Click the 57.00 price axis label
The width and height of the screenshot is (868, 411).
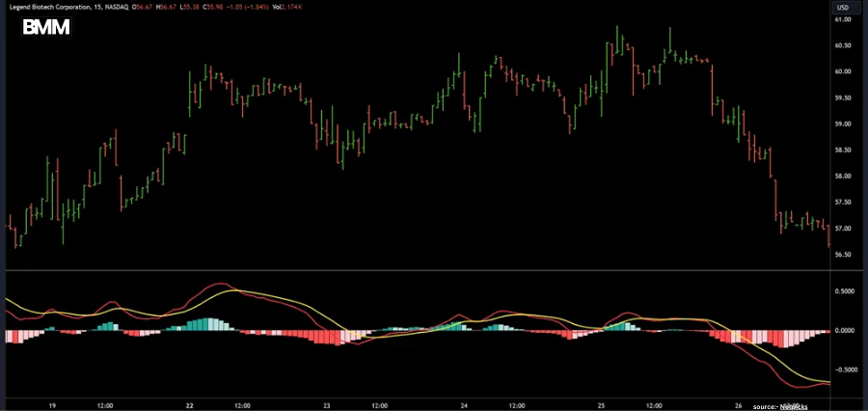pyautogui.click(x=843, y=229)
